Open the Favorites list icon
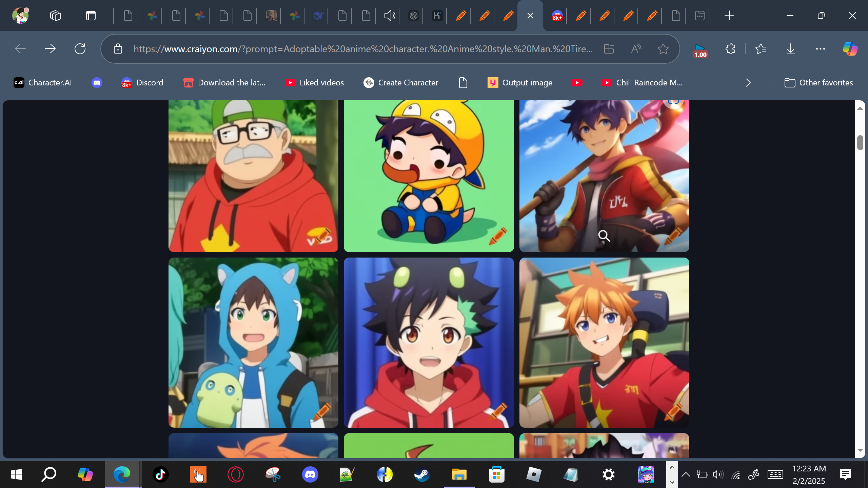Screen dimensions: 868x488 [x=761, y=49]
